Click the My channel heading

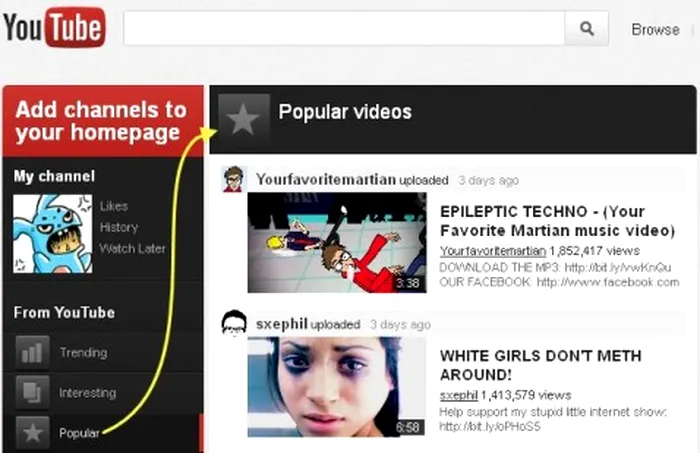tap(54, 176)
